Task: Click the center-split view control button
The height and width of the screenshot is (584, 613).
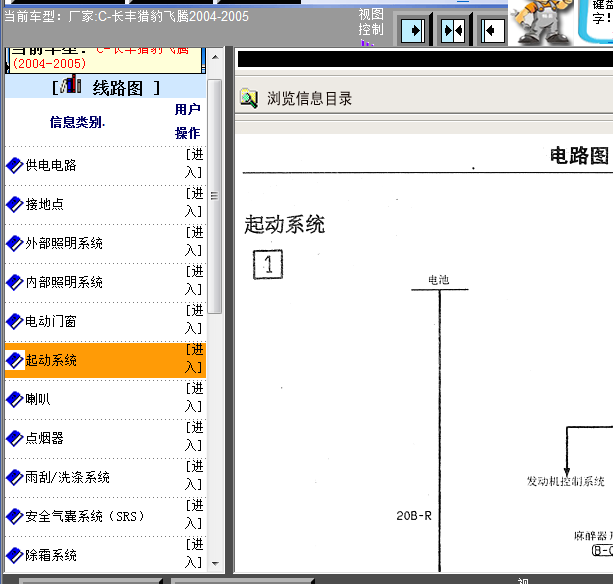Action: click(452, 30)
